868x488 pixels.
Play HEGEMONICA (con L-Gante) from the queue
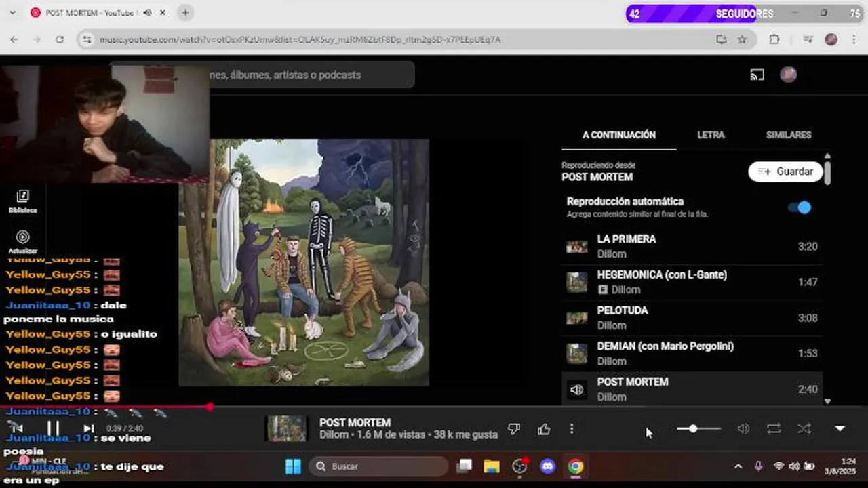[692, 282]
